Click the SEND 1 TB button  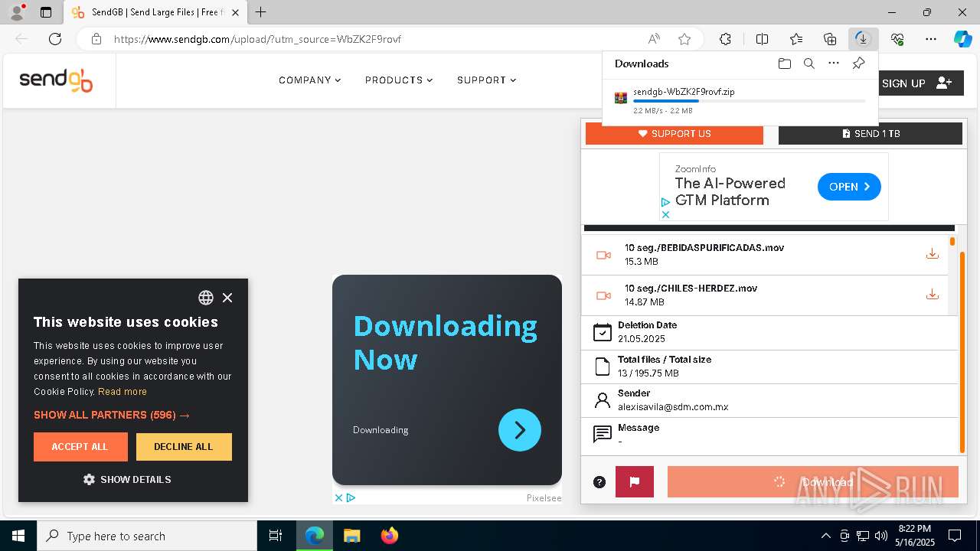tap(871, 133)
